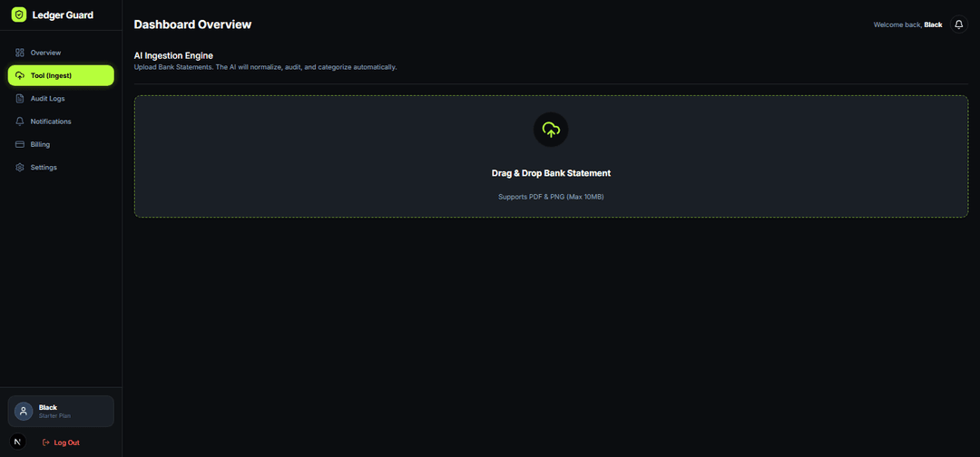Image resolution: width=980 pixels, height=457 pixels.
Task: Click the Tool (Ingest) upload cloud icon
Action: click(20, 75)
